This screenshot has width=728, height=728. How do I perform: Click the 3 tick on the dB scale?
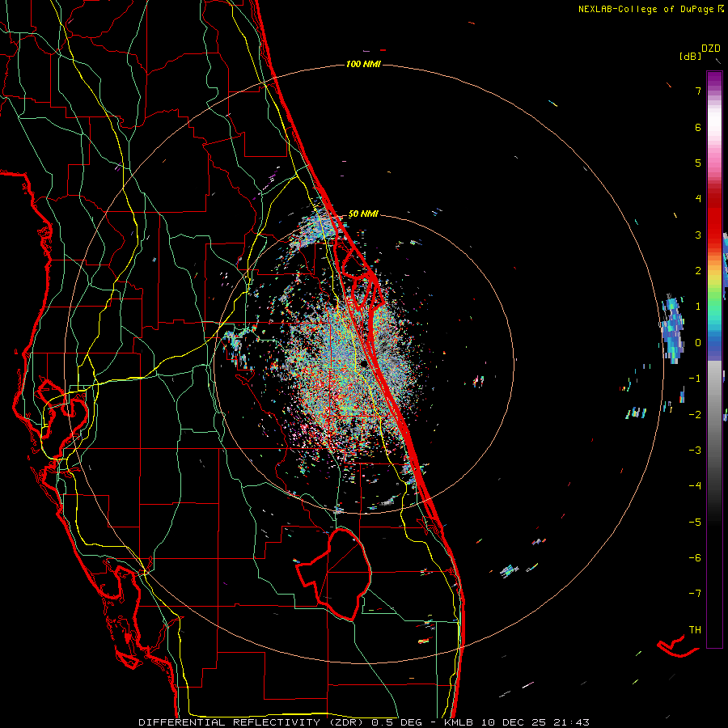[x=698, y=235]
